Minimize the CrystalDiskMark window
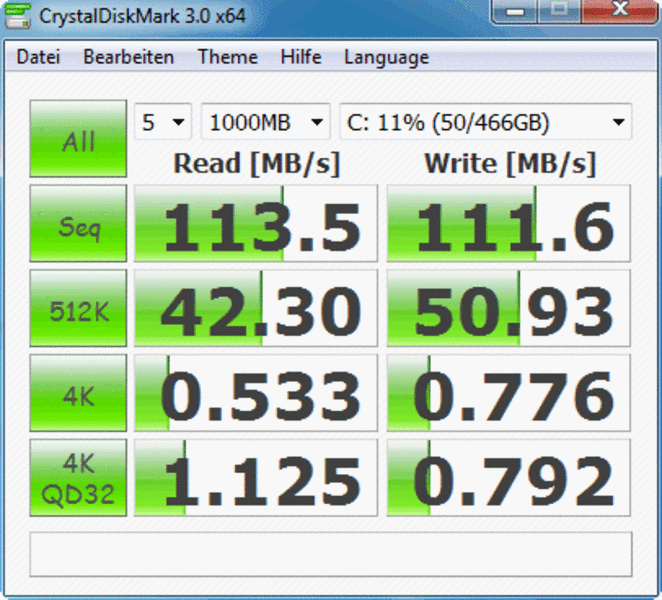The width and height of the screenshot is (662, 600). click(x=514, y=12)
